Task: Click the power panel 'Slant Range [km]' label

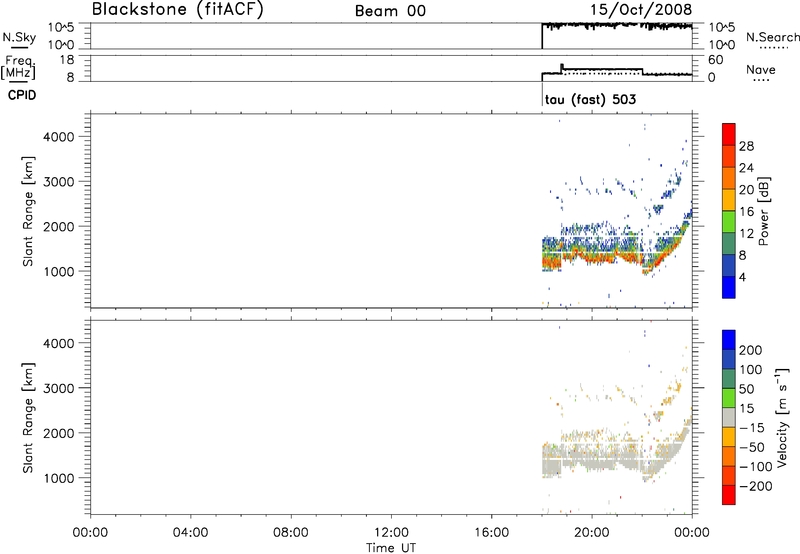Action: pos(28,211)
